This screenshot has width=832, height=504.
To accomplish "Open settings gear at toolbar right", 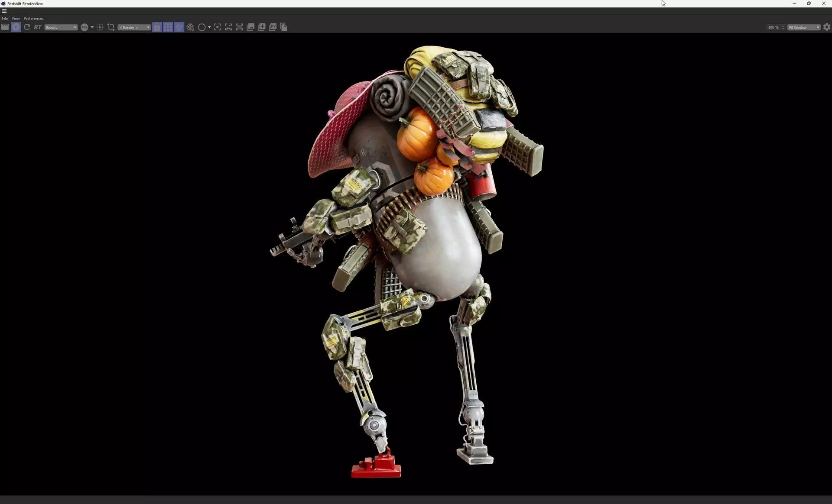I will tap(827, 27).
